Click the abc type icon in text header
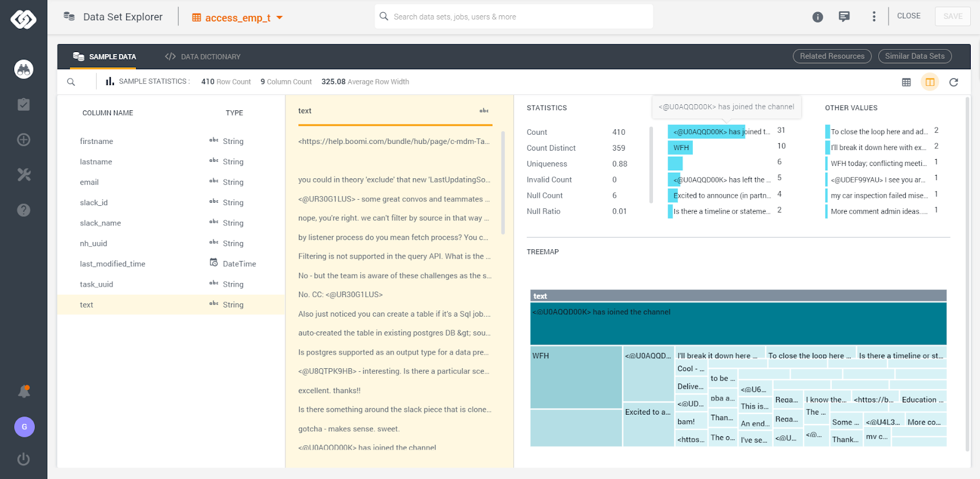Screen dimensions: 980x479 click(484, 111)
